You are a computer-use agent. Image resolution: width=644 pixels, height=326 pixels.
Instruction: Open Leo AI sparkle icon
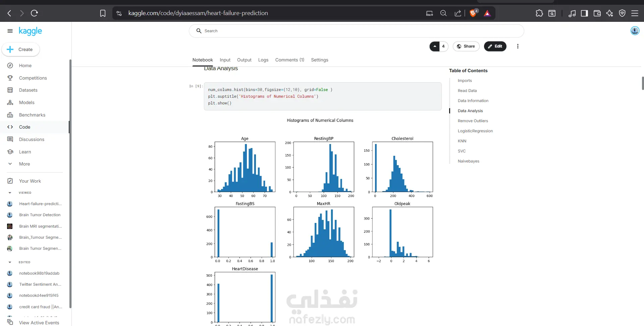(609, 13)
